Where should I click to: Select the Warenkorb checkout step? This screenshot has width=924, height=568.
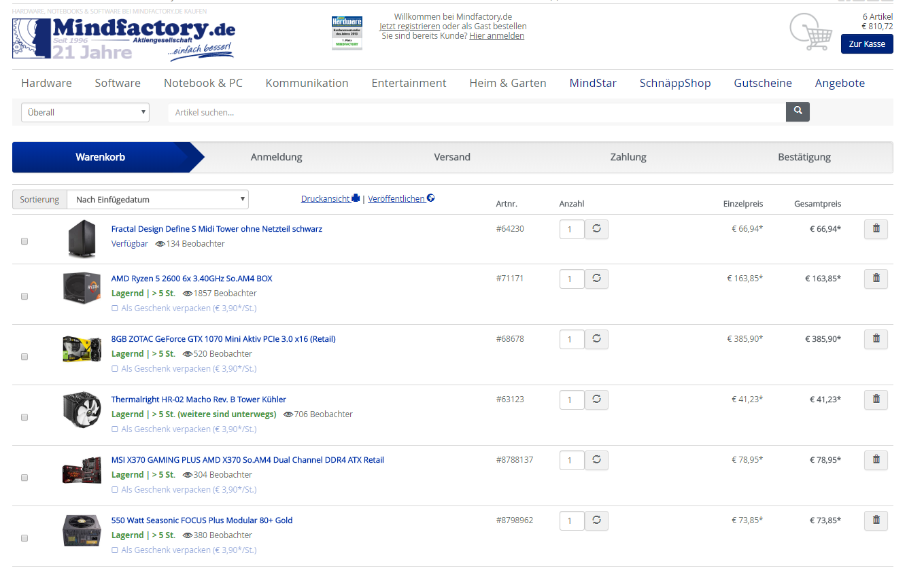(x=101, y=157)
